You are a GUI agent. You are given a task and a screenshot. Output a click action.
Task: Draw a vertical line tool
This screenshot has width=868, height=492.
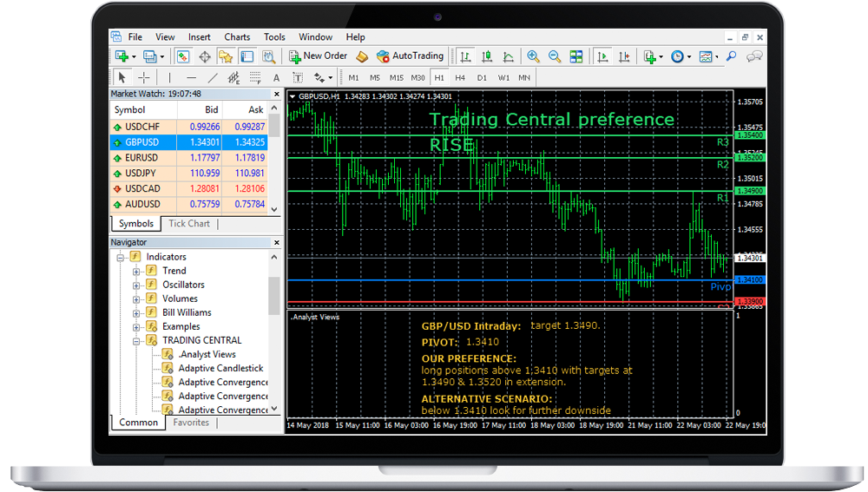tap(169, 77)
